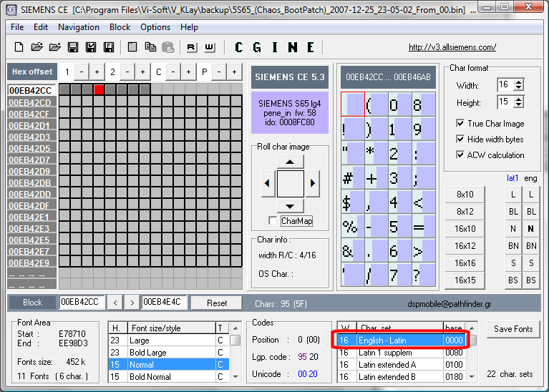Go to previous block with < button
The height and width of the screenshot is (392, 549).
(115, 303)
